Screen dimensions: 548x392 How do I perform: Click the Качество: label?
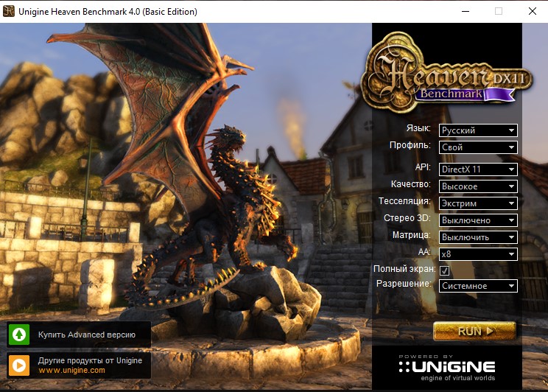click(411, 184)
